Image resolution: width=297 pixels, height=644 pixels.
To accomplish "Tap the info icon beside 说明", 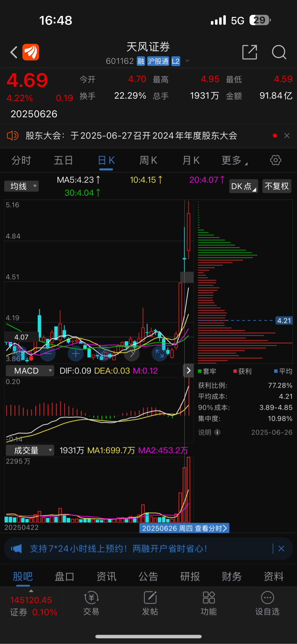I will point(217,432).
